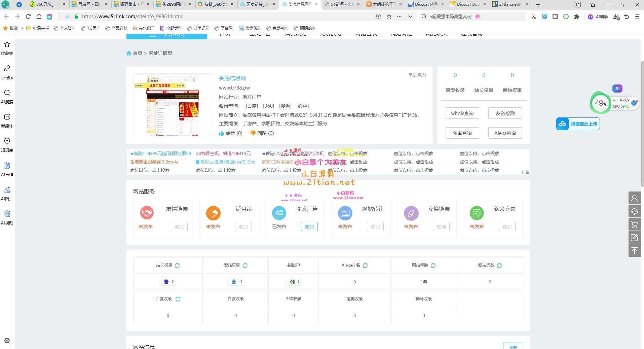This screenshot has height=349, width=644.
Task: Click the browser search box
Action: pos(472,16)
